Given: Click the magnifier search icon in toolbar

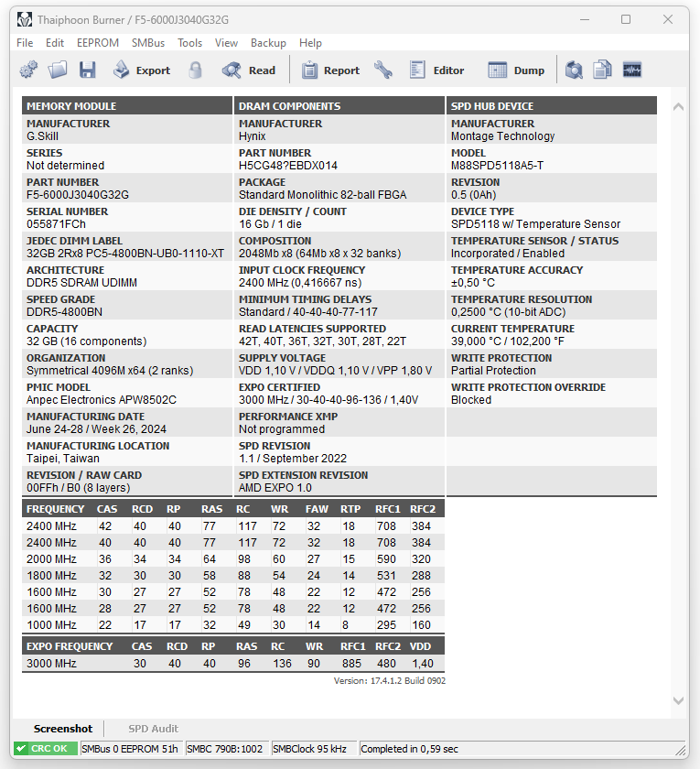Looking at the screenshot, I should (574, 70).
